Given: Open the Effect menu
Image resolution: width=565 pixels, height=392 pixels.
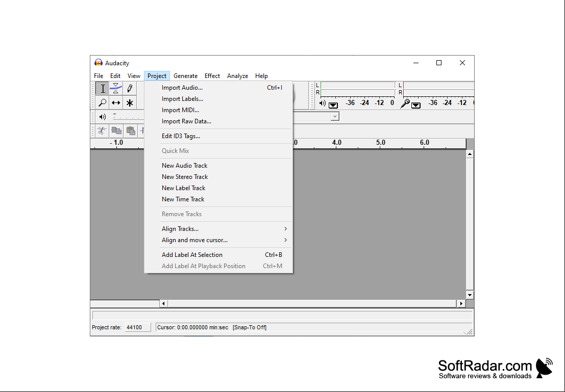Looking at the screenshot, I should (212, 75).
